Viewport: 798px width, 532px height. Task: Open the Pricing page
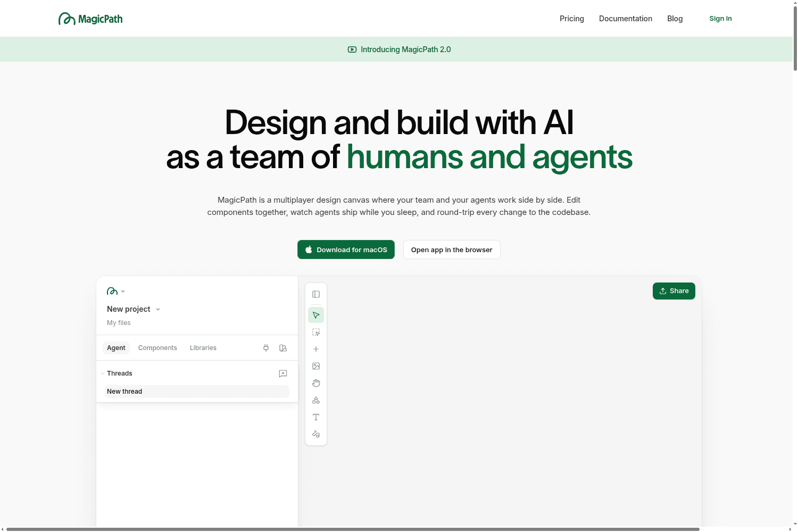(572, 19)
